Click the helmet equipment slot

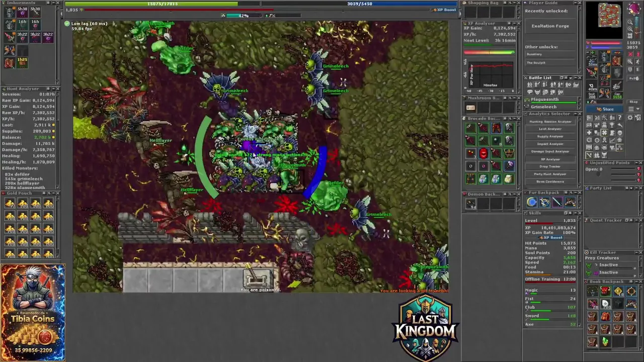coord(604,56)
